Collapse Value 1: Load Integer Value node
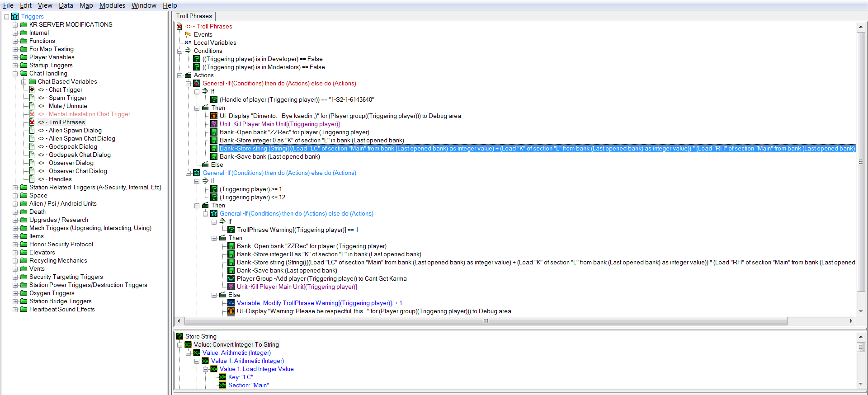Viewport: 868px width, 395px height. [205, 369]
